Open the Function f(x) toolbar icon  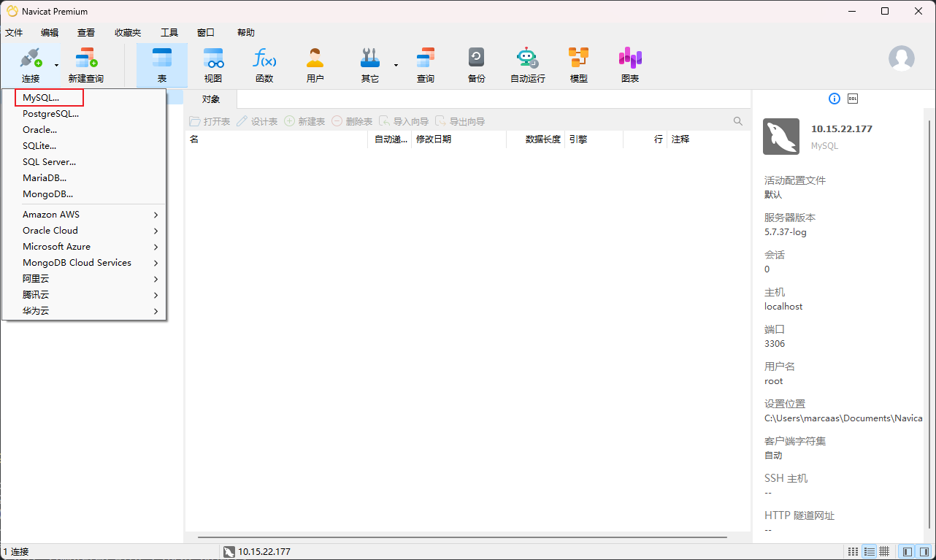[264, 58]
